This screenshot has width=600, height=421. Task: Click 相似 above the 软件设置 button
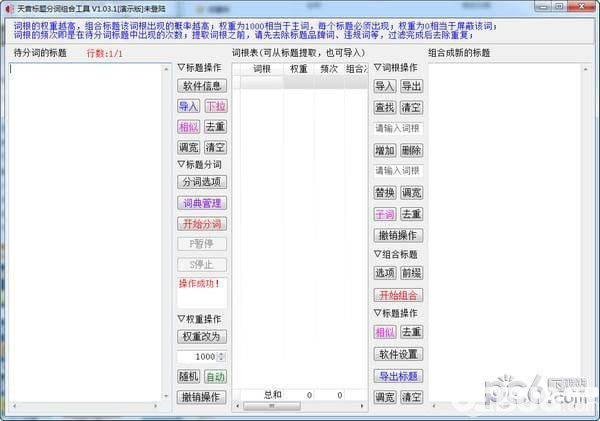pyautogui.click(x=385, y=332)
